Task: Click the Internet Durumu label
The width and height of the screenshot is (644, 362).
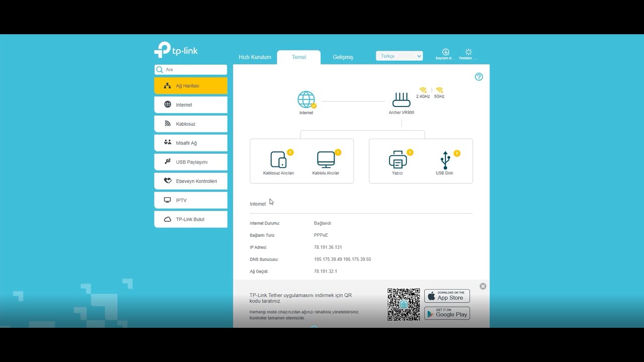Action: (x=265, y=223)
